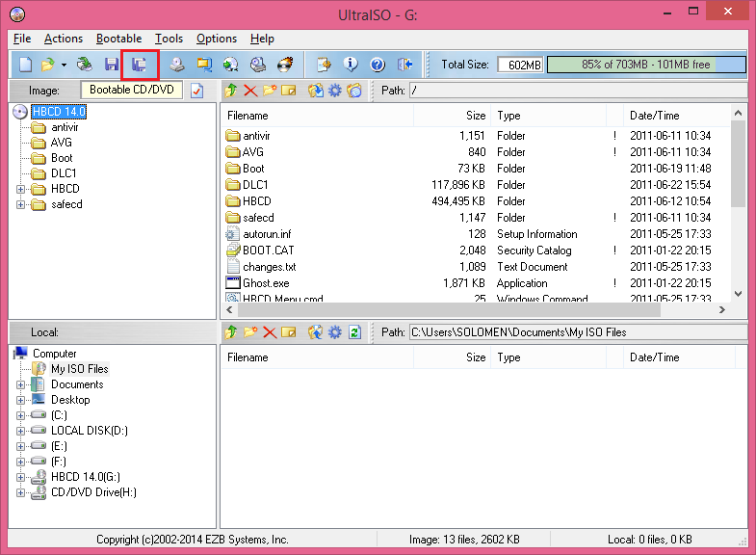Click the image Path field showing '/'

click(578, 91)
